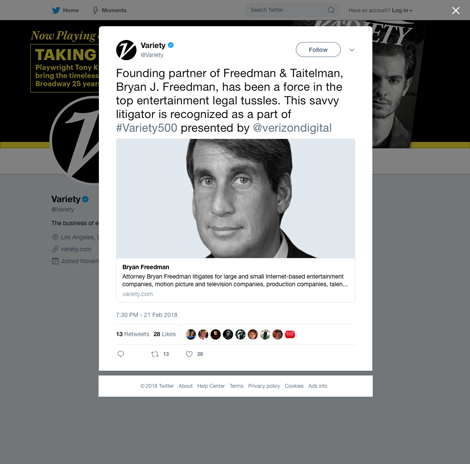
Task: Click the Bryan Freedman article photo
Action: point(235,198)
